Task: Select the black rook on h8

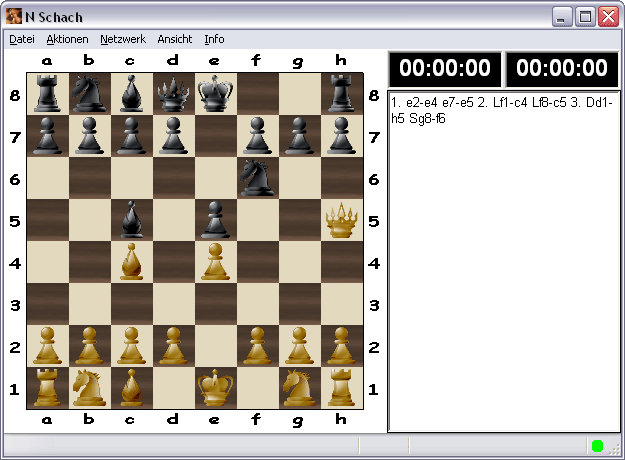Action: [342, 94]
